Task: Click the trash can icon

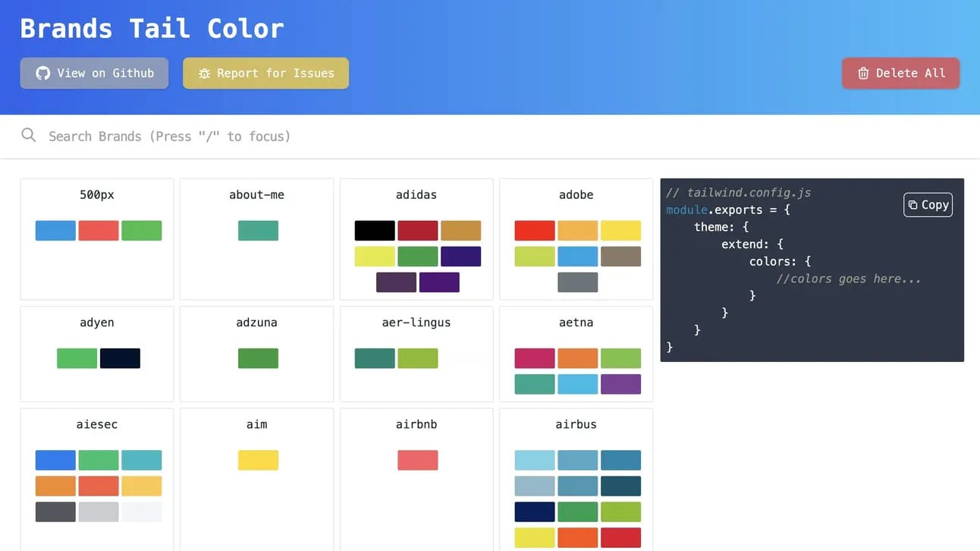Action: pyautogui.click(x=863, y=74)
